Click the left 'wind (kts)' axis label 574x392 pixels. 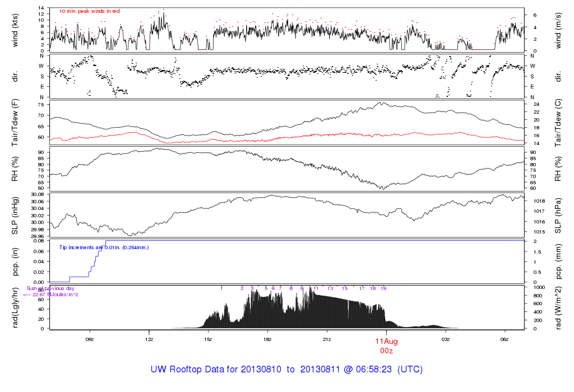pos(15,29)
